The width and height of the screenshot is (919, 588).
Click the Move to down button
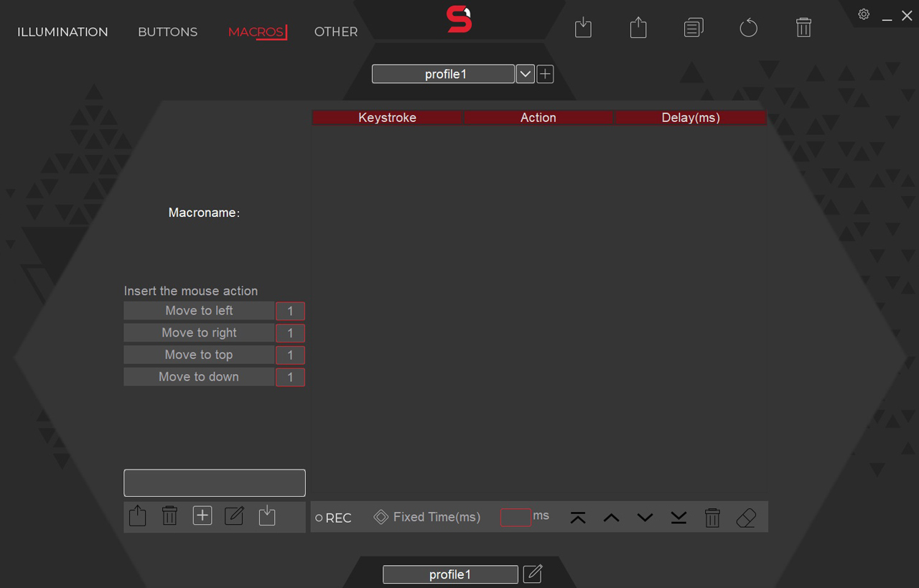tap(199, 376)
